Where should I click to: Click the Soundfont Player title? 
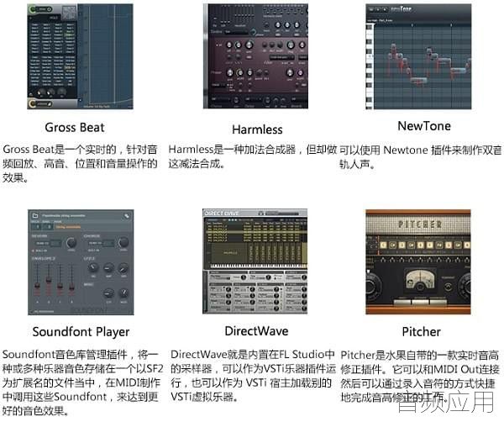click(81, 331)
